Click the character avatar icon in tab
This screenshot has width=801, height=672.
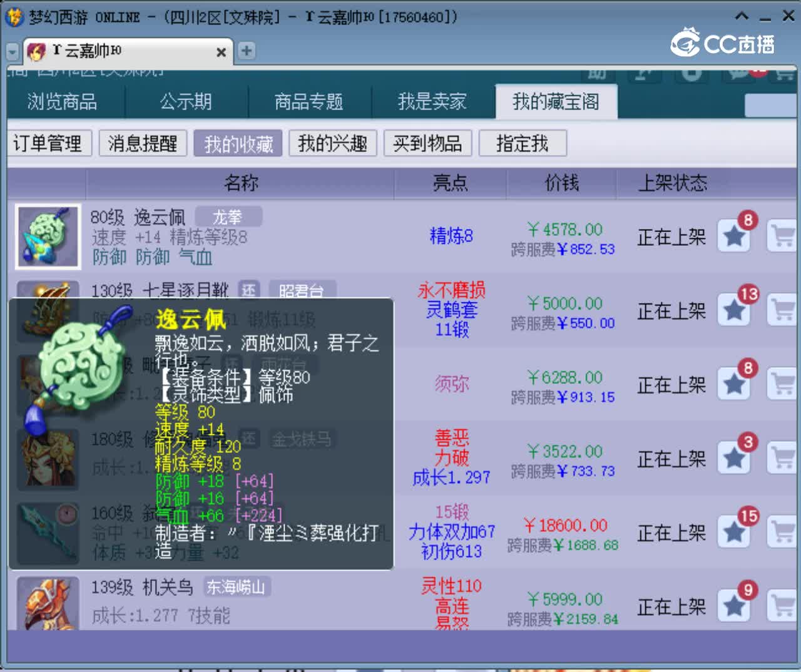click(36, 51)
